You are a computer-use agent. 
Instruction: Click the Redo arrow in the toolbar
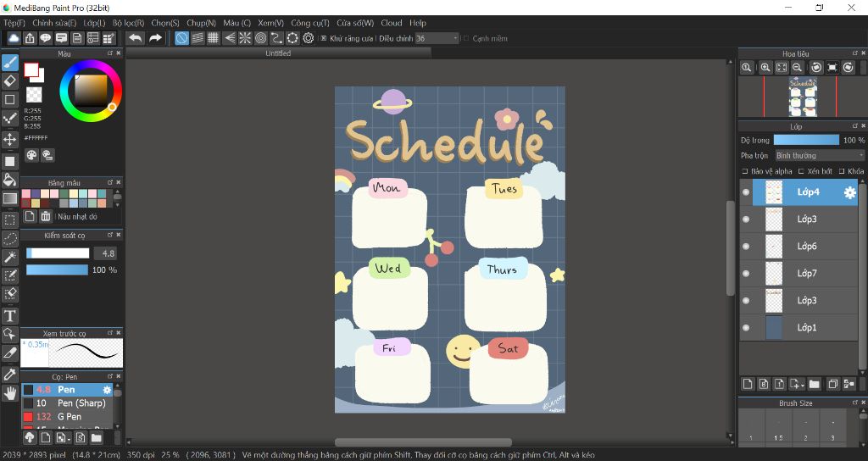[156, 37]
